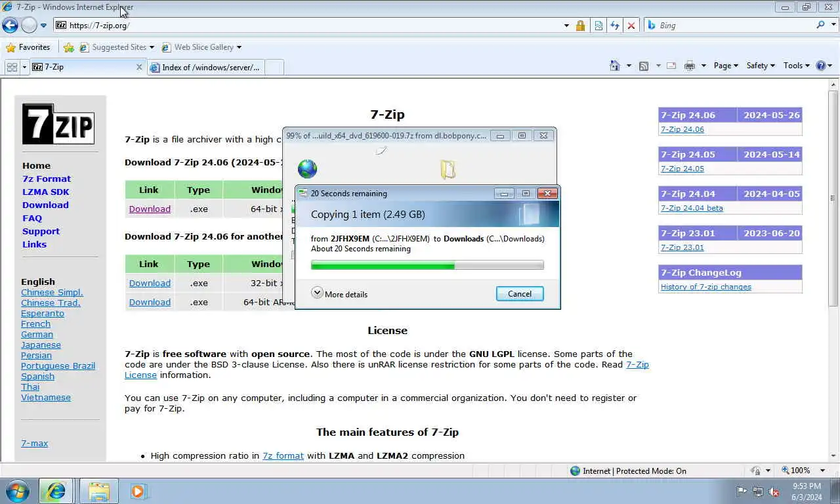Click the globe icon in download dialog
Screen dimensions: 840x504
[307, 169]
